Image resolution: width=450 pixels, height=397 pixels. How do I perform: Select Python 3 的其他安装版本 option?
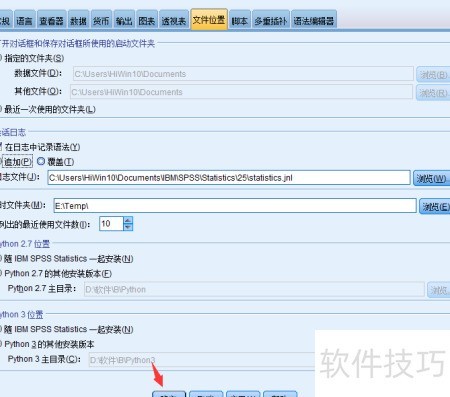[47, 344]
